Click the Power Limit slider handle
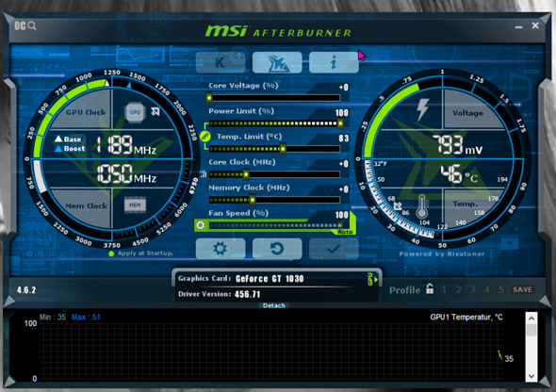 click(x=340, y=123)
